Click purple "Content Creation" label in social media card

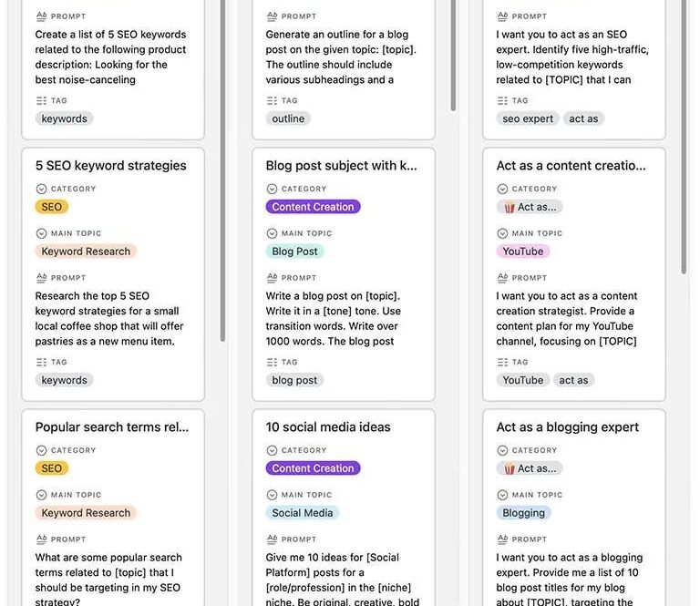tap(313, 468)
